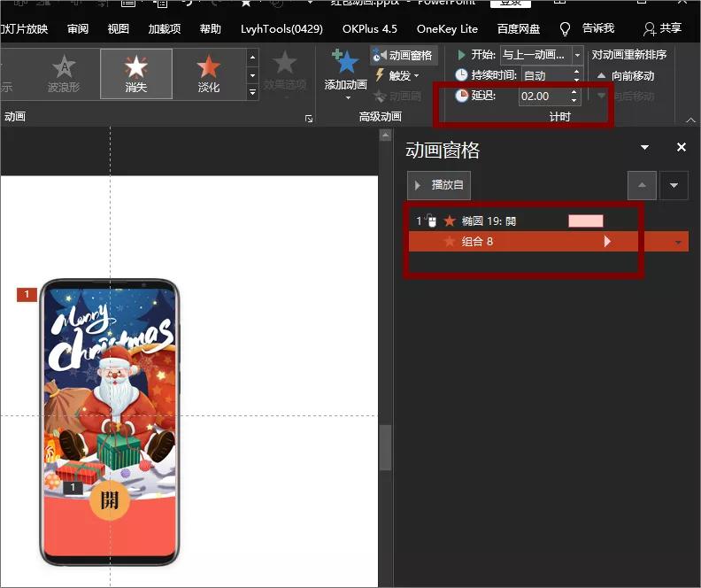The image size is (701, 588).
Task: Click the dark animation tag 1 near 開 button
Action: tap(73, 488)
